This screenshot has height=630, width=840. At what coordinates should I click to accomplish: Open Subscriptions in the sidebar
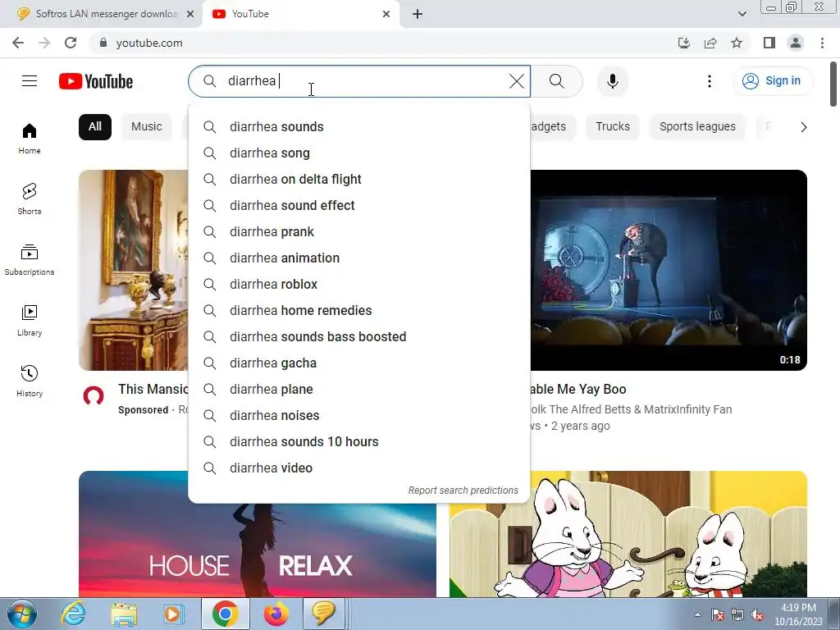30,260
